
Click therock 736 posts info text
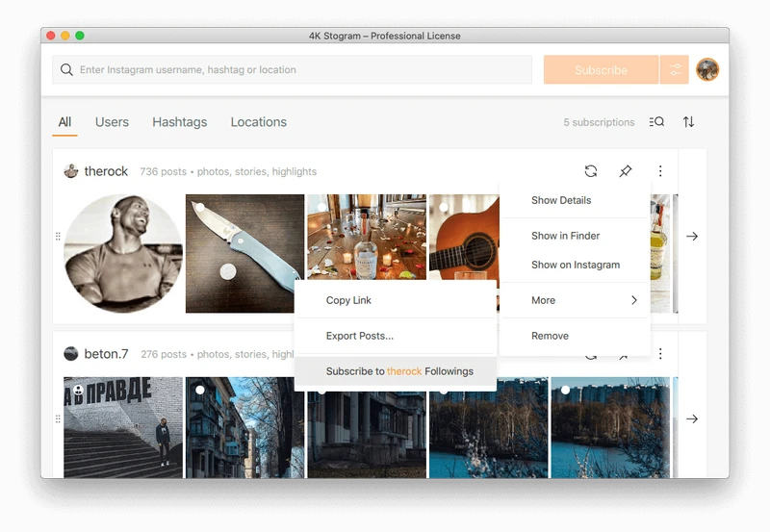pyautogui.click(x=228, y=172)
